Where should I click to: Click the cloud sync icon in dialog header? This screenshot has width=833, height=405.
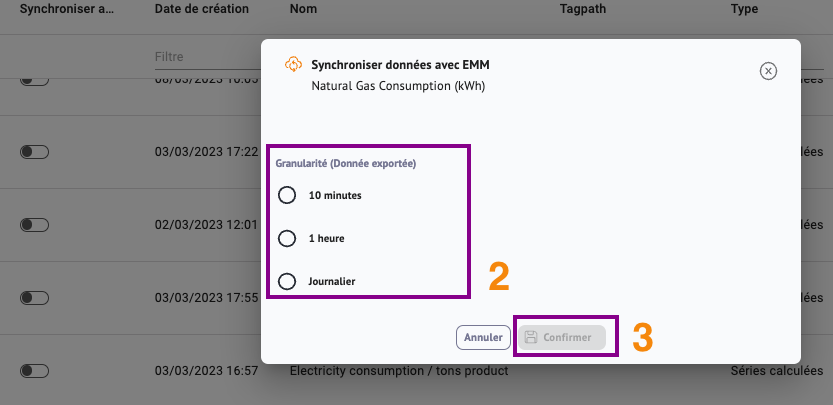point(293,65)
